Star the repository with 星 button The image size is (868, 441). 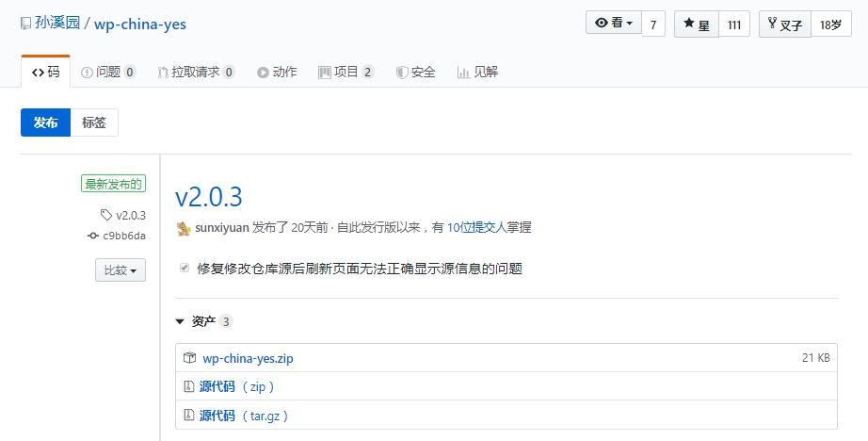click(x=697, y=24)
